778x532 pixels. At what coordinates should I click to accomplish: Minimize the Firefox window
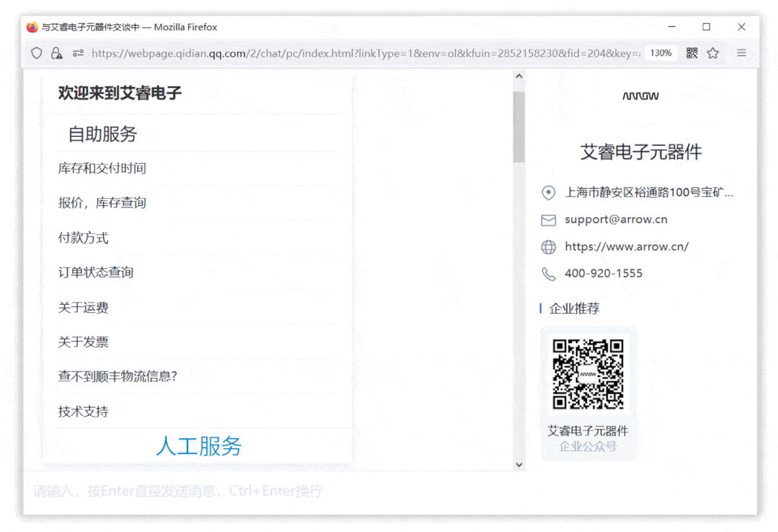672,27
